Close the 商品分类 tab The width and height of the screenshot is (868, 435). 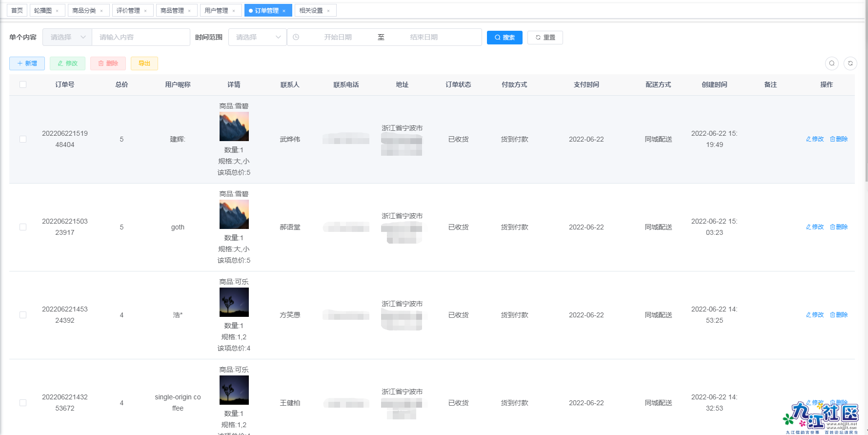101,11
